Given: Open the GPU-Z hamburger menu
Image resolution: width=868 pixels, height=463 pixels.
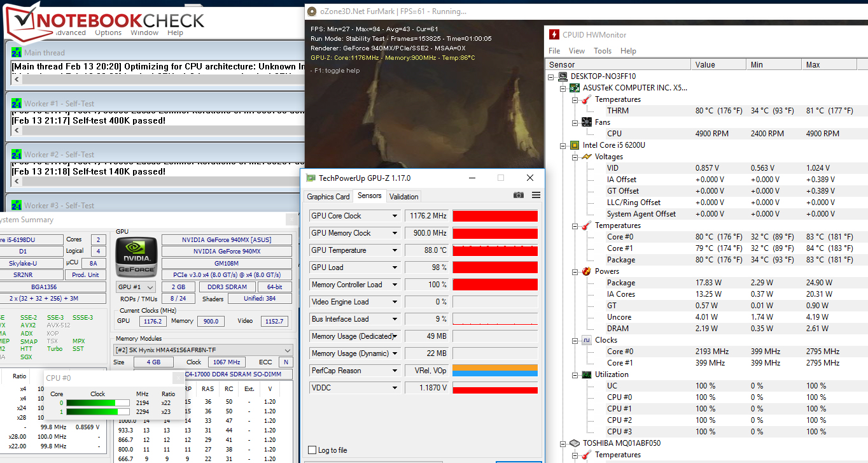Looking at the screenshot, I should pos(536,196).
